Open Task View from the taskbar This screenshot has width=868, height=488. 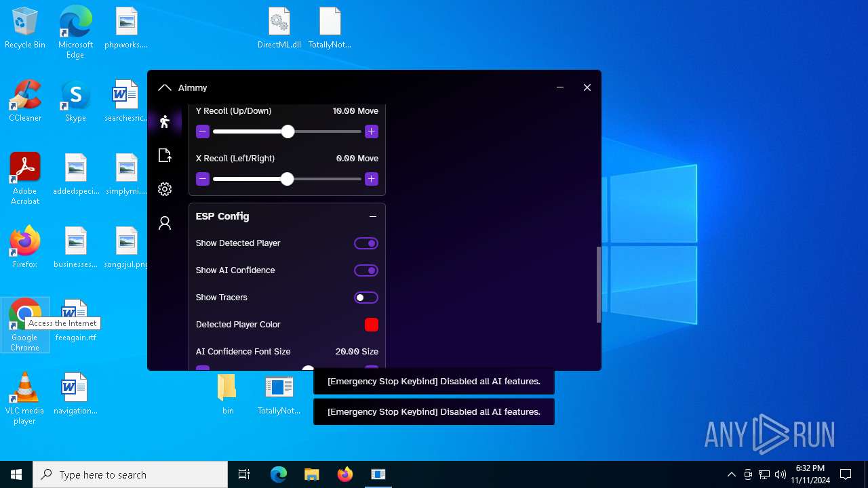[244, 474]
